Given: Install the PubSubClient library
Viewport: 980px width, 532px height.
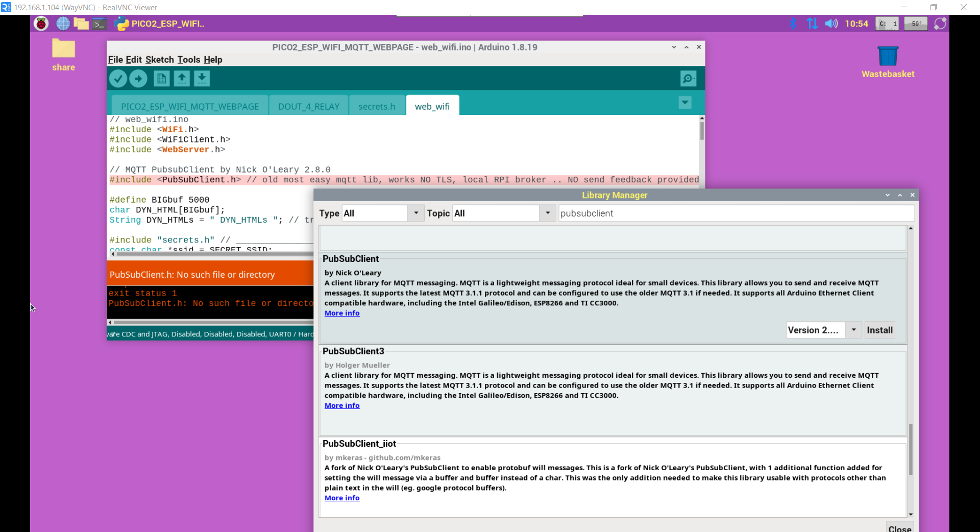Looking at the screenshot, I should coord(879,330).
